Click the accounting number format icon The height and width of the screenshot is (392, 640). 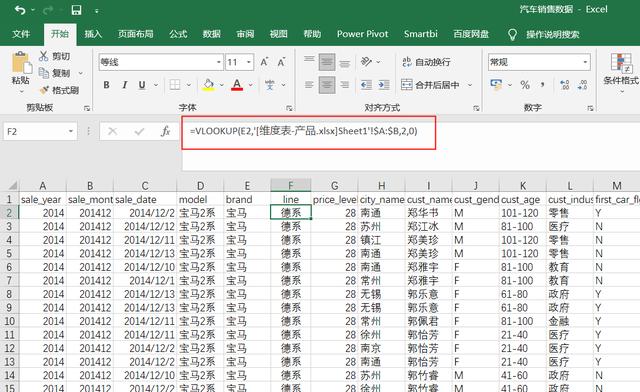pos(496,85)
